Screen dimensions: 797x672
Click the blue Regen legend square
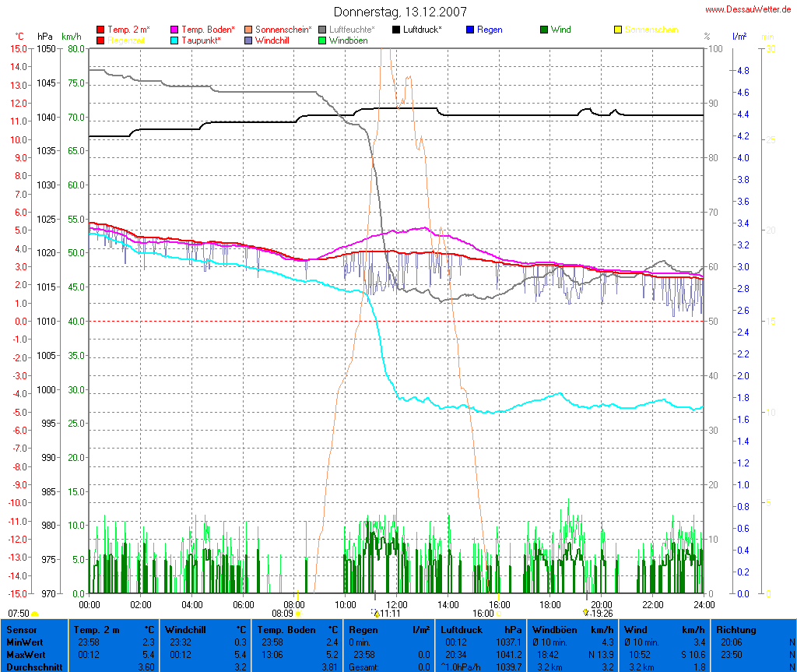click(470, 30)
